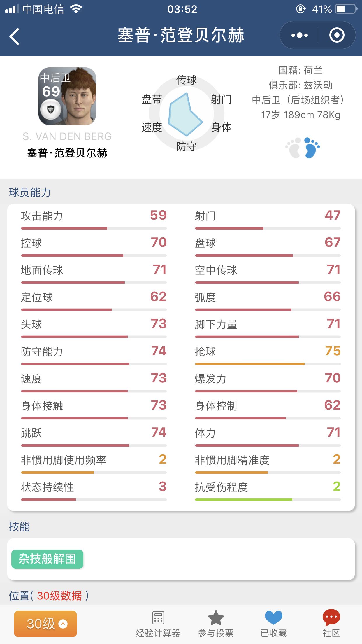Tap the grey left foot icon
This screenshot has height=644, width=362.
point(294,148)
